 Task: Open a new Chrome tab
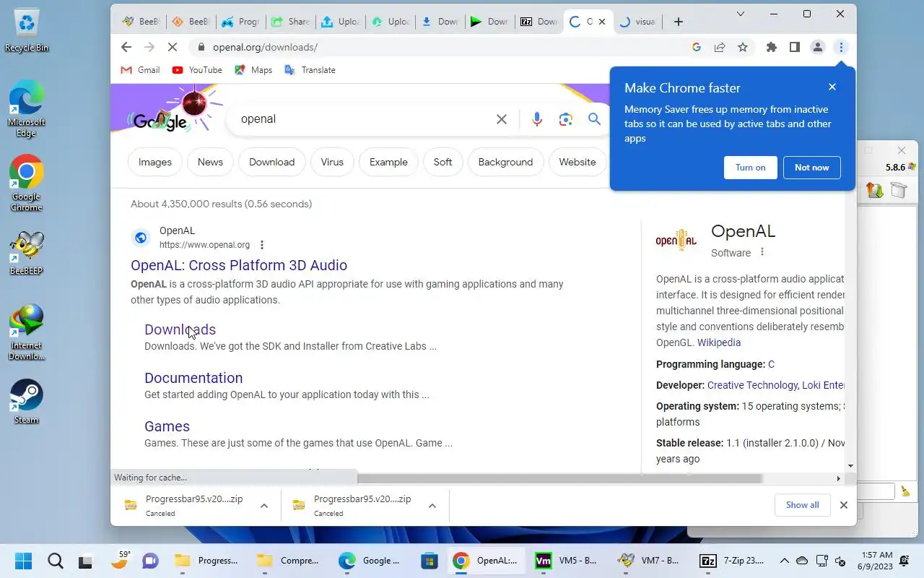678,22
